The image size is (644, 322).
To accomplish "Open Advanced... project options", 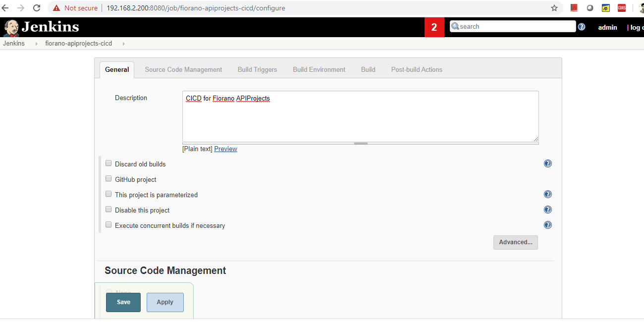I will tap(516, 242).
